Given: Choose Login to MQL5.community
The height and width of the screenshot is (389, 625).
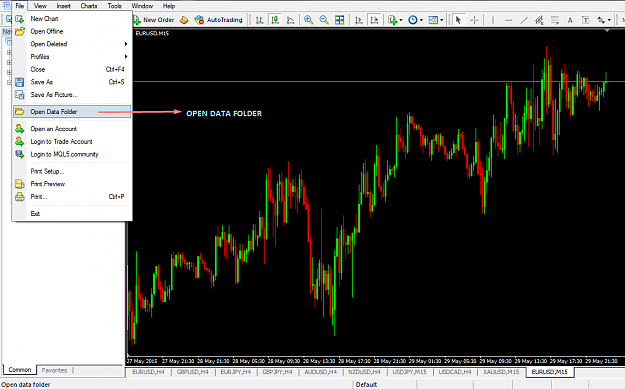Looking at the screenshot, I should pos(72,154).
